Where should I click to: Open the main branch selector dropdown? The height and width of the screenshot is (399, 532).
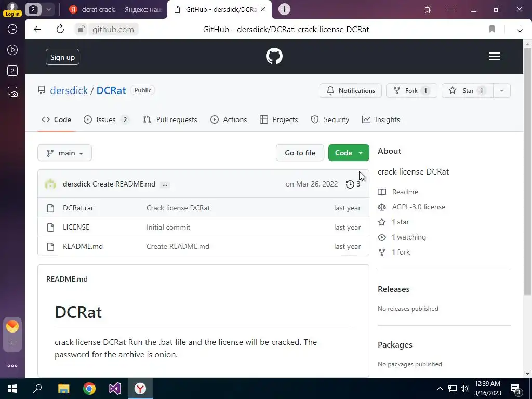(x=64, y=153)
